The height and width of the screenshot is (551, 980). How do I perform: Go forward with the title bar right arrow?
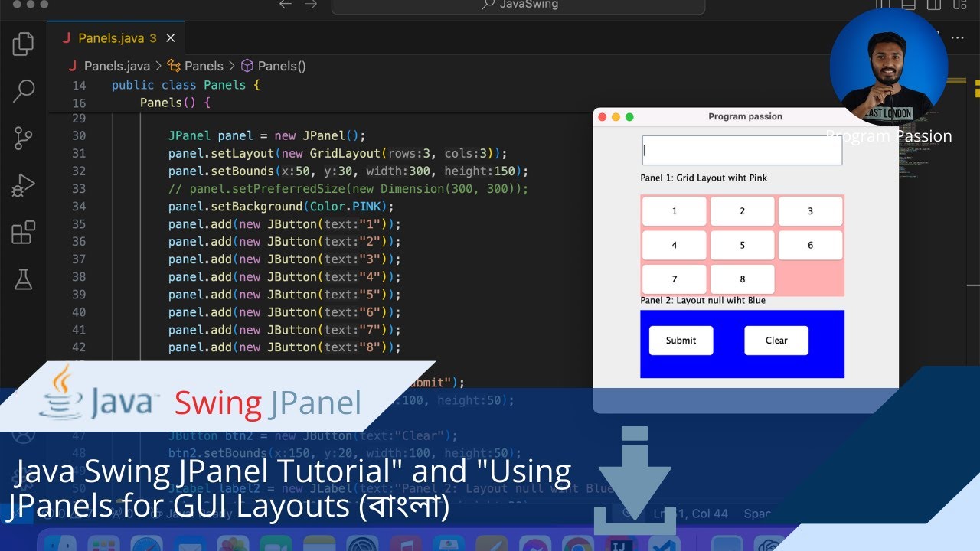point(310,5)
